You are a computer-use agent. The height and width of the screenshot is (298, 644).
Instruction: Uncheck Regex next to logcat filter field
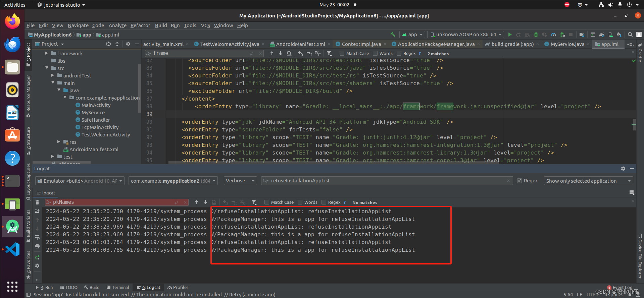(519, 181)
